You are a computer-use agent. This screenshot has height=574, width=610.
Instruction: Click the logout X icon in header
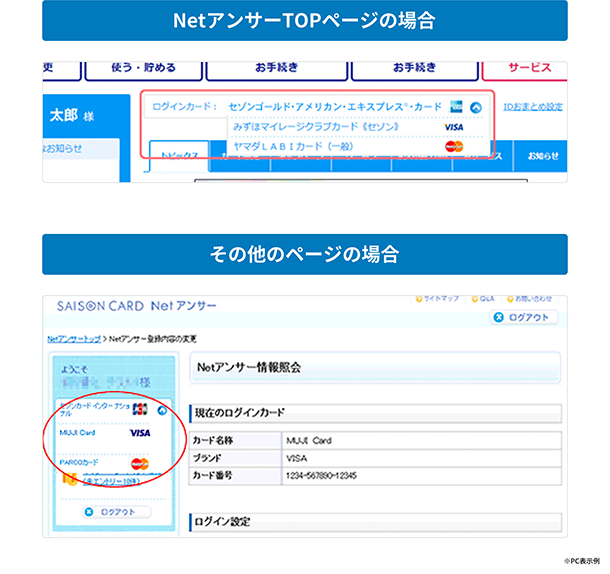point(498,318)
